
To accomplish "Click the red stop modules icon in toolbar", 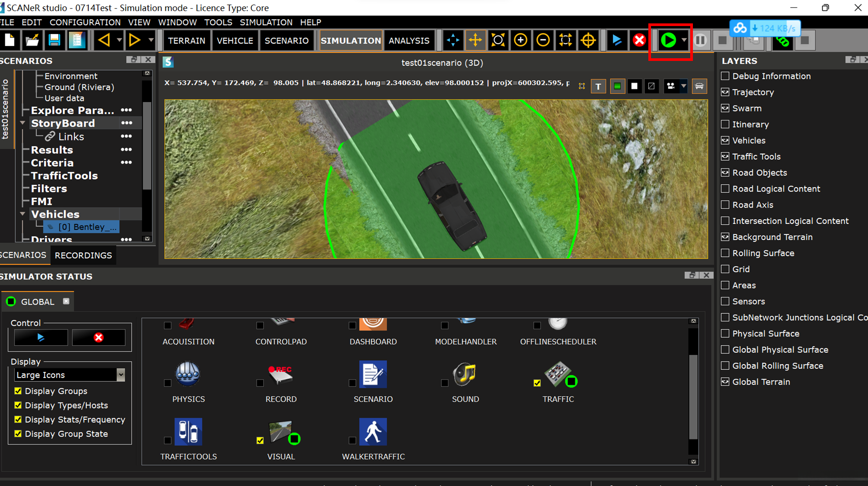I will pyautogui.click(x=639, y=41).
